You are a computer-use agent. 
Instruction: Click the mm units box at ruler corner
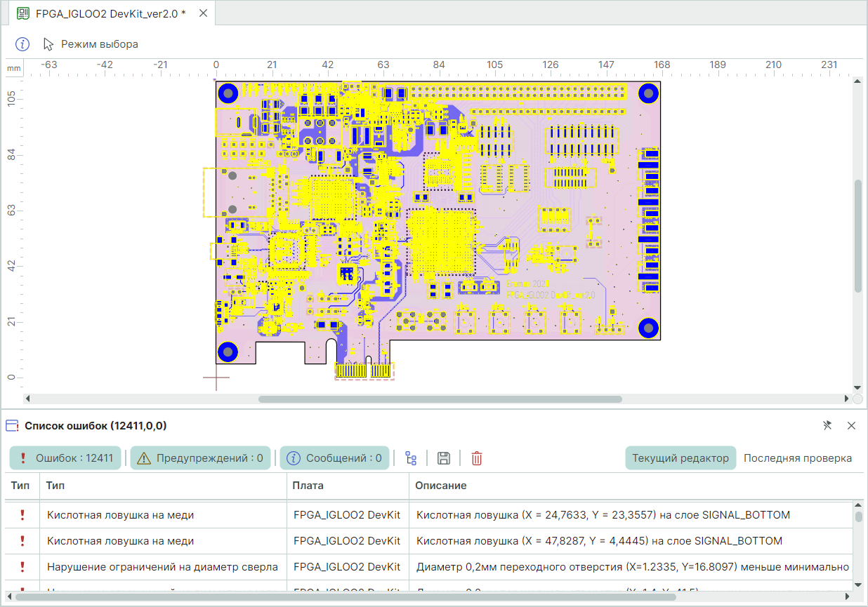click(14, 68)
